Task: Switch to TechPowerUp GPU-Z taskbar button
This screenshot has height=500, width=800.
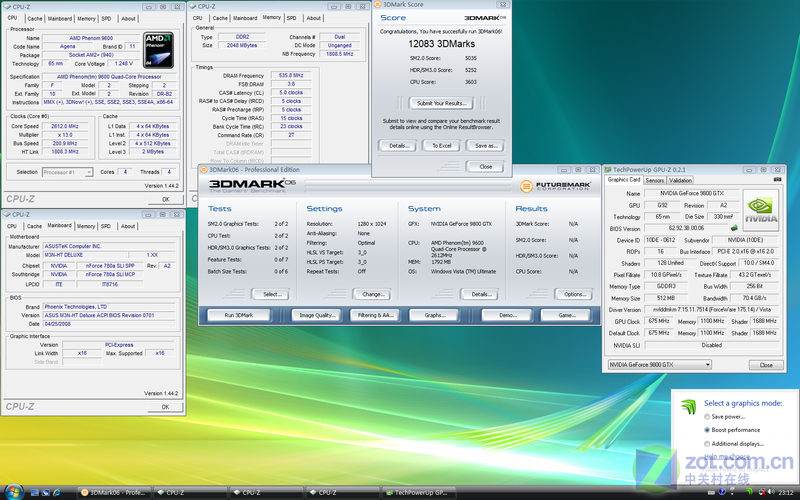Action: 418,492
